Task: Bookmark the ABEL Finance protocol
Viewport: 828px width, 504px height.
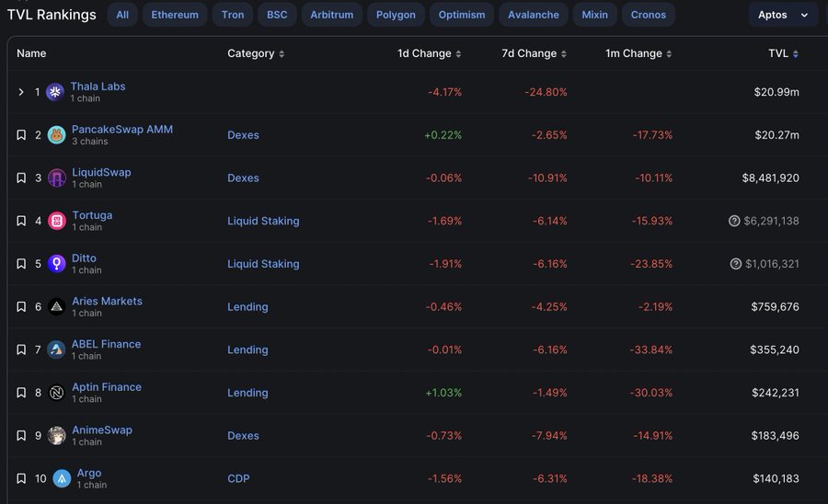Action: (21, 349)
